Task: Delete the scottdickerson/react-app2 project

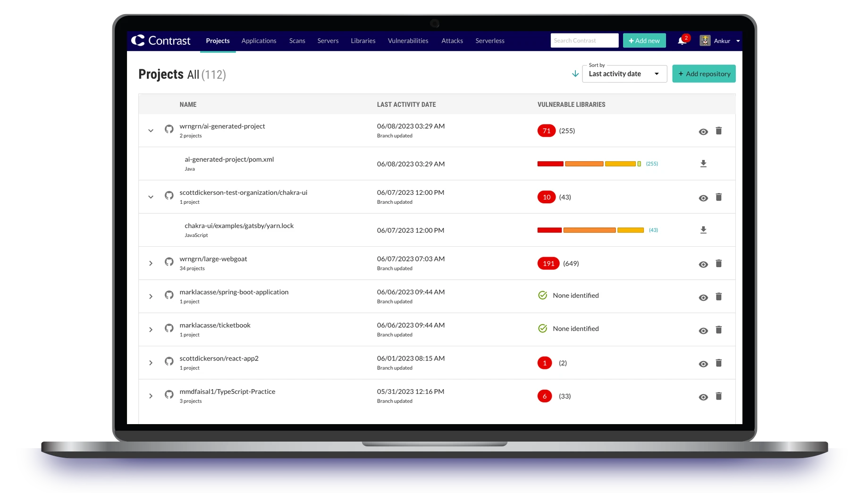Action: 719,363
